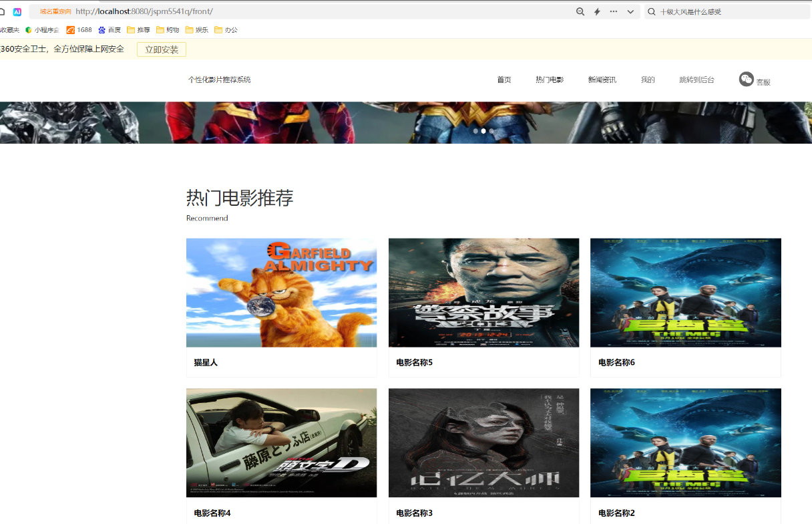
Task: Click the 1688 bookmark icon
Action: pyautogui.click(x=71, y=30)
